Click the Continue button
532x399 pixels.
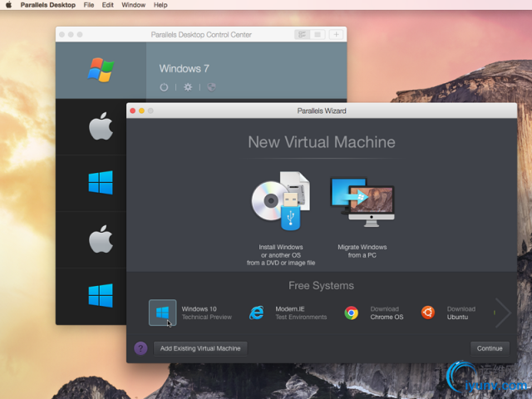(x=490, y=348)
